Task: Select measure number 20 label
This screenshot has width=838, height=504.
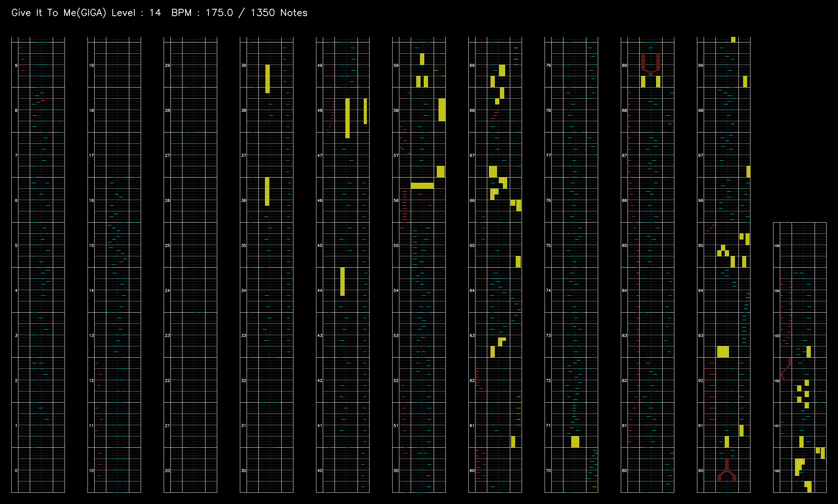Action: click(167, 470)
